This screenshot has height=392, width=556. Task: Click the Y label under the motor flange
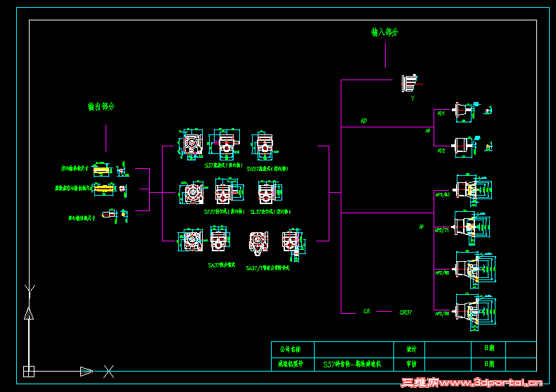click(412, 99)
